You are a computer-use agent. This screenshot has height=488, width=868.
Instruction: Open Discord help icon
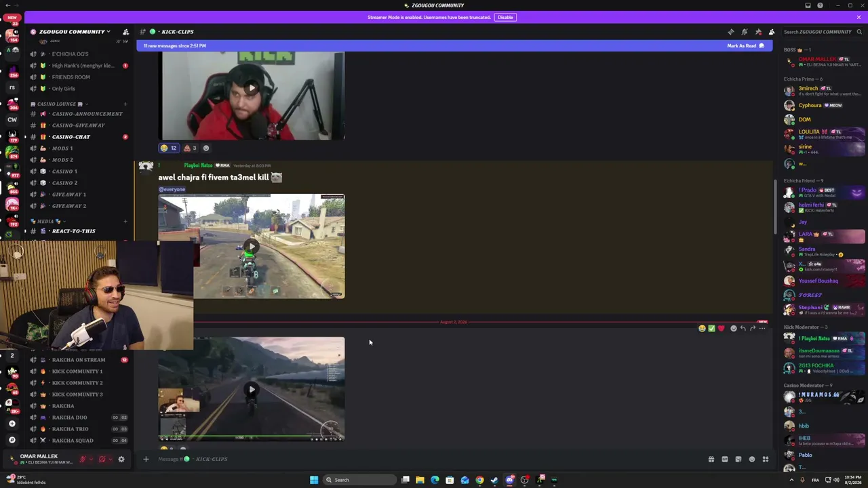[x=820, y=5]
